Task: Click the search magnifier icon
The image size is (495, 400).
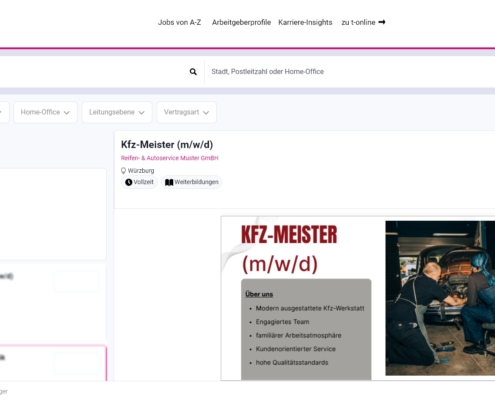Action: point(193,72)
